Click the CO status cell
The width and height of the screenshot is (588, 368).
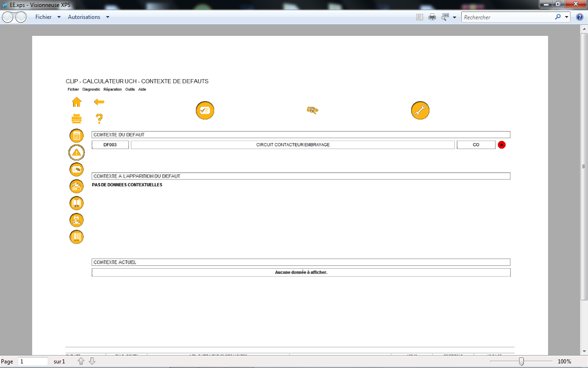[476, 145]
